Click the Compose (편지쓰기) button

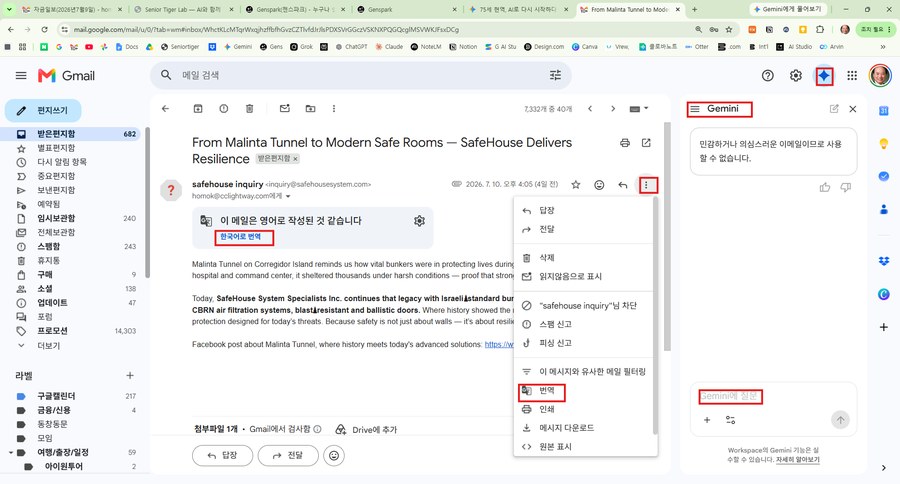(43, 110)
